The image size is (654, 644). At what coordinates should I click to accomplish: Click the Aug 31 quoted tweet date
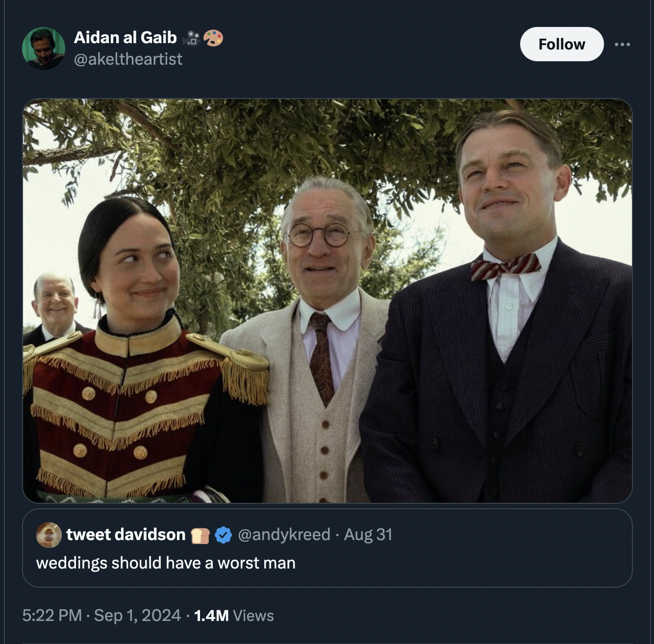tap(368, 534)
